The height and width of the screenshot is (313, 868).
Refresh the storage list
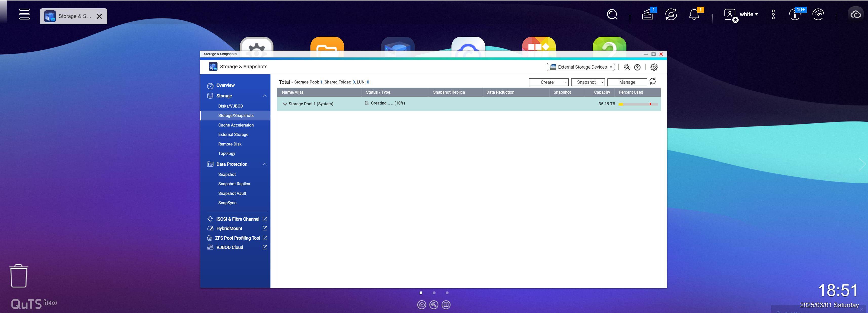point(653,81)
